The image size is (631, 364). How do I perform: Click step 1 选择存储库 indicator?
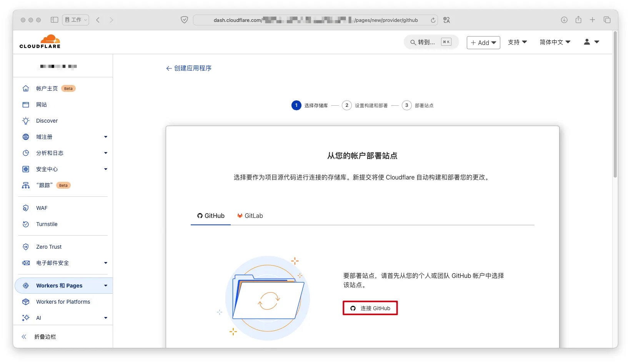[310, 105]
